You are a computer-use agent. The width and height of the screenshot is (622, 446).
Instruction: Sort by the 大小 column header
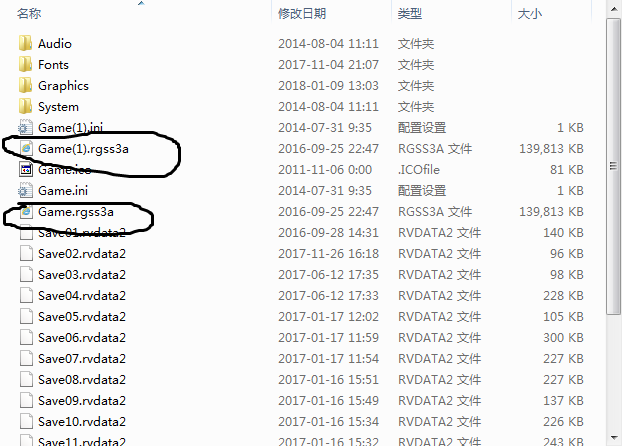[x=530, y=13]
